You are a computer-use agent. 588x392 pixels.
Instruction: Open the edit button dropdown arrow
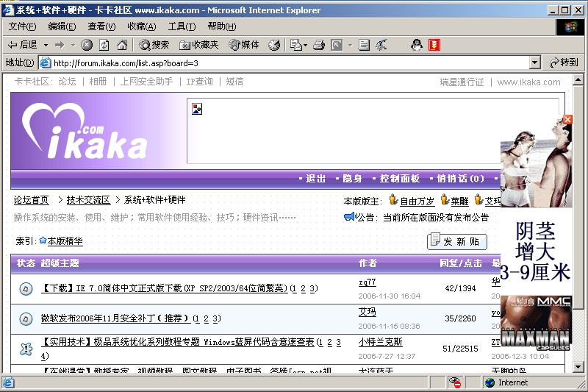click(351, 46)
